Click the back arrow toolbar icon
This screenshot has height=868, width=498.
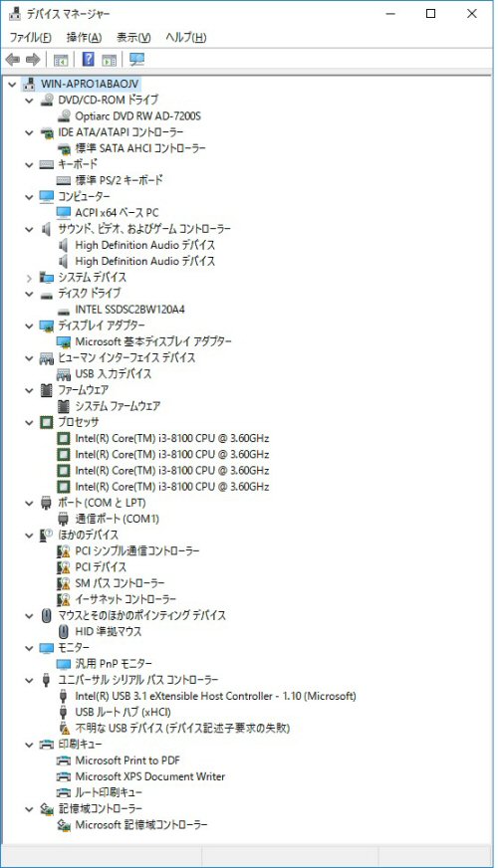coord(12,60)
